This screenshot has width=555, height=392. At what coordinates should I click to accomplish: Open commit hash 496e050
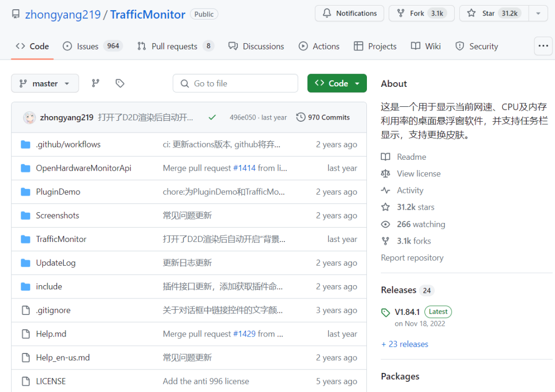[243, 118]
